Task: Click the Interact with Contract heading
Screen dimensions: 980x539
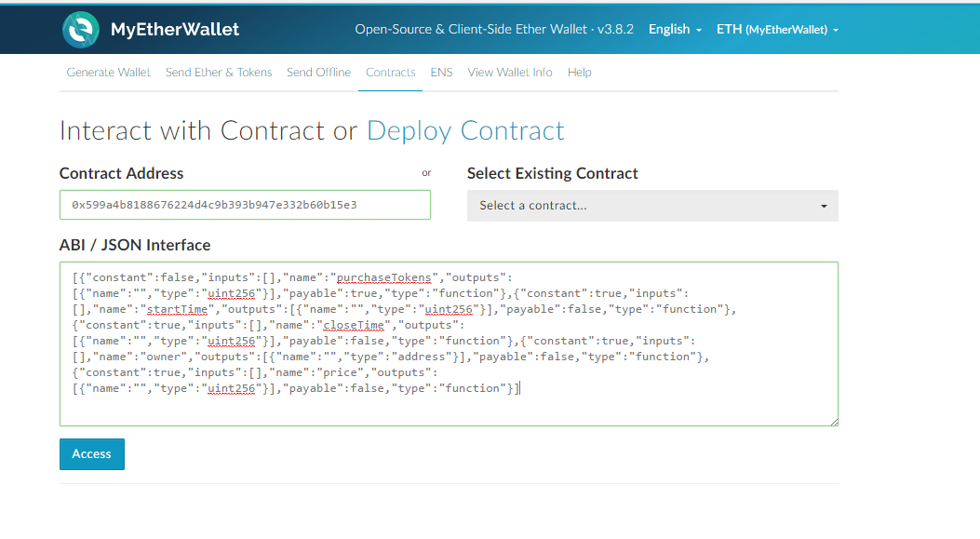Action: [193, 130]
